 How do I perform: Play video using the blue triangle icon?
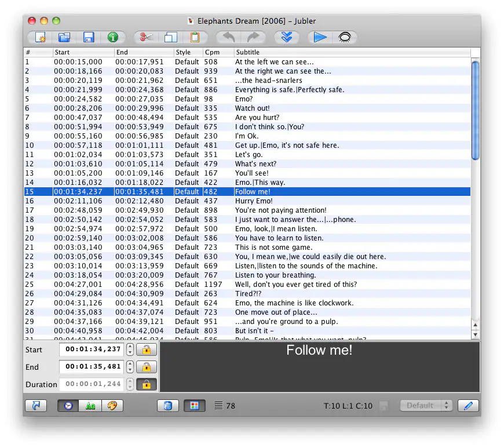click(x=320, y=37)
